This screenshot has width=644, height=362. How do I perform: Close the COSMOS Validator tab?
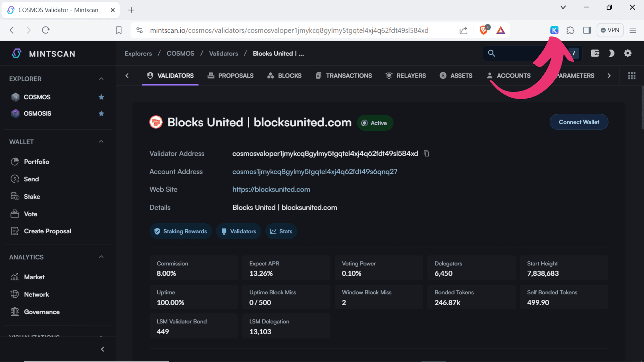113,10
